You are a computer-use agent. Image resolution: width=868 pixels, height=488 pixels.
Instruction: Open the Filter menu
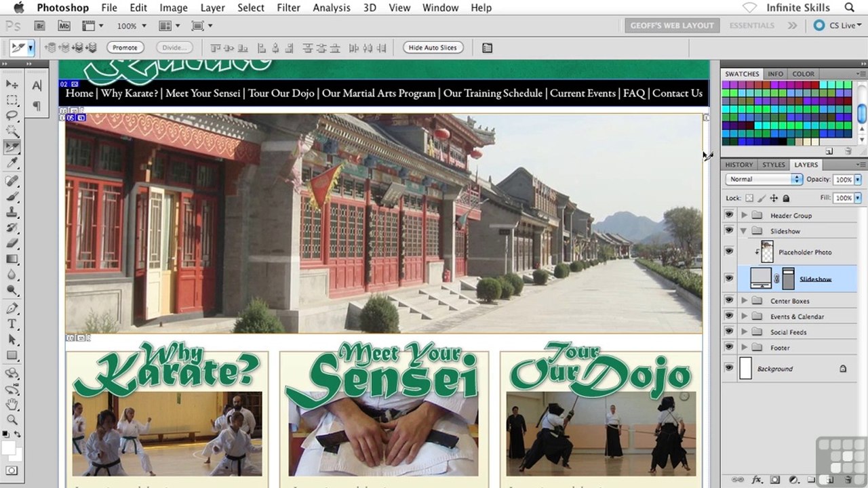288,7
